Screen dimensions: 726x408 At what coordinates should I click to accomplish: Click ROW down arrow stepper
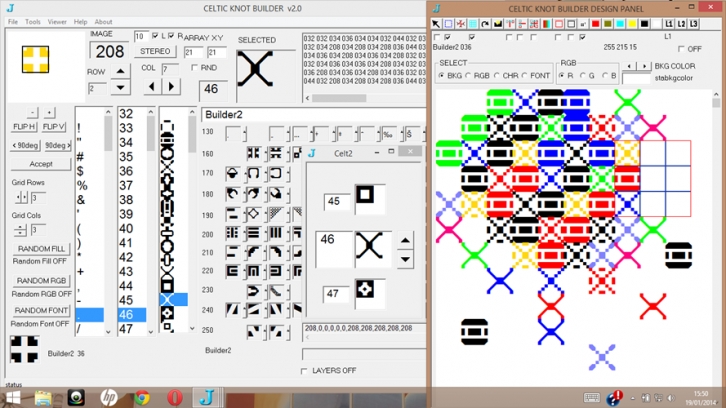[x=120, y=88]
